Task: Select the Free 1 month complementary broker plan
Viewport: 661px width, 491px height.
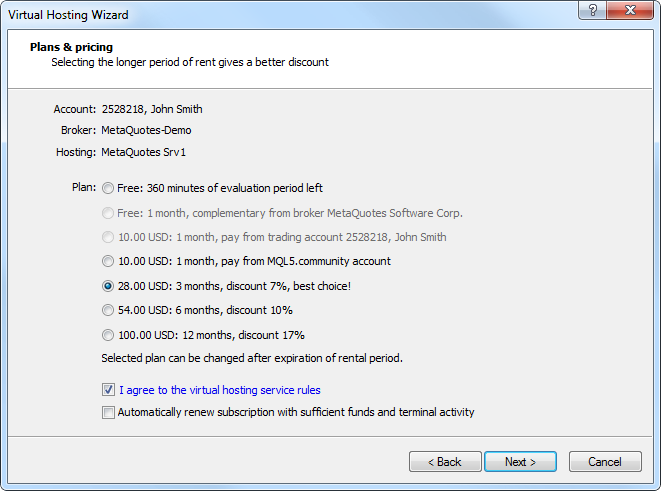Action: 108,213
